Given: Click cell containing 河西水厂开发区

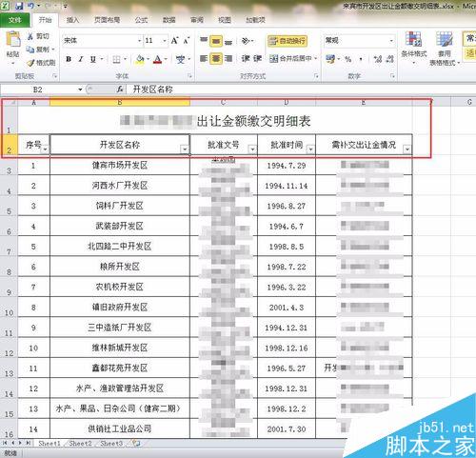Looking at the screenshot, I should [120, 186].
